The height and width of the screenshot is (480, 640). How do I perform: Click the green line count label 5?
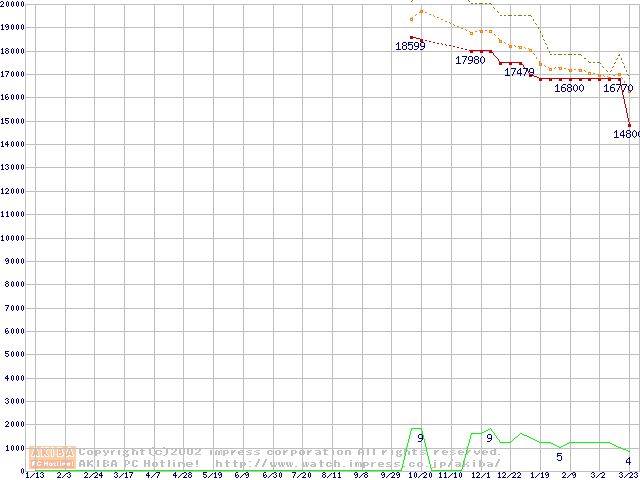[559, 457]
